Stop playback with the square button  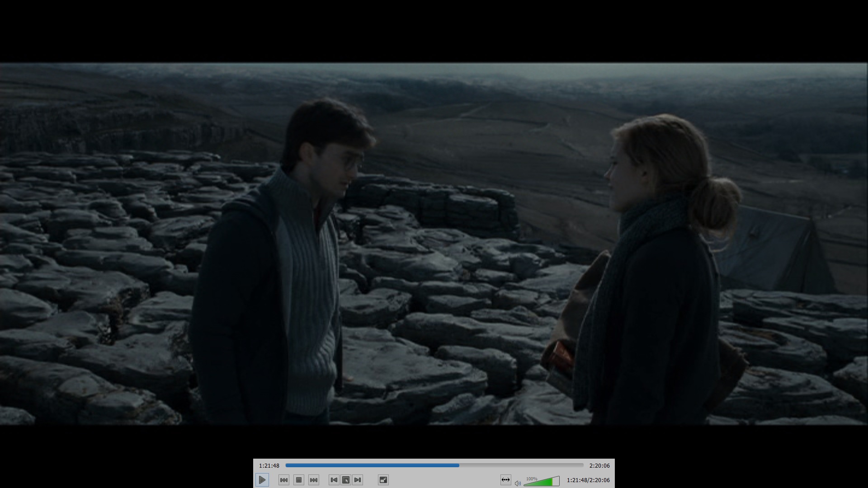click(299, 480)
